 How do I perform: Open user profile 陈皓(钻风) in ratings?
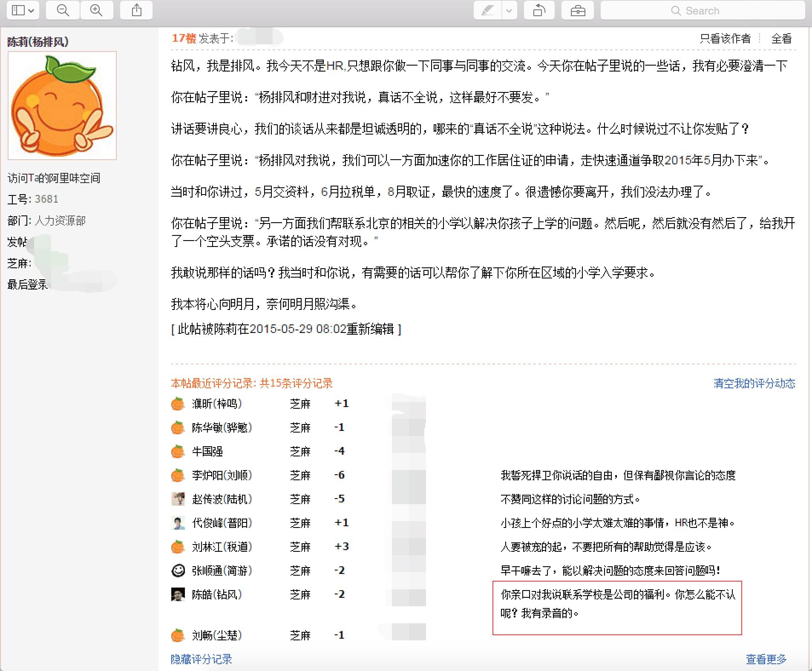tap(217, 594)
